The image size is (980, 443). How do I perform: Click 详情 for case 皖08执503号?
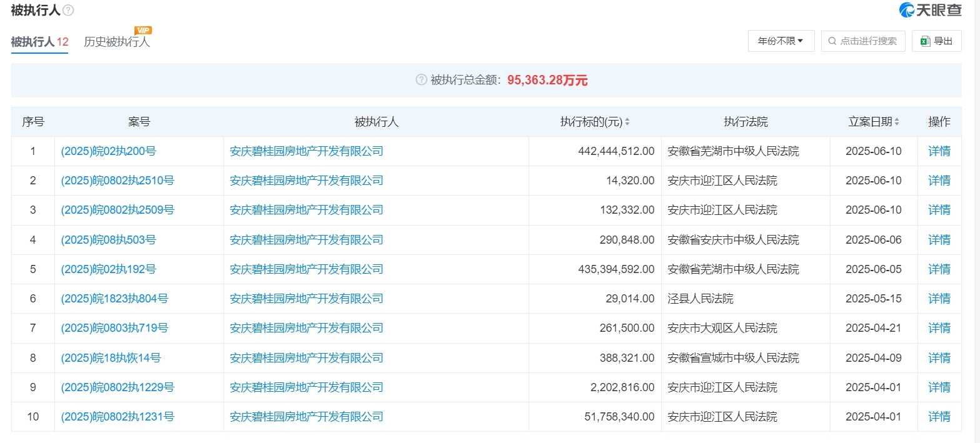pyautogui.click(x=939, y=240)
